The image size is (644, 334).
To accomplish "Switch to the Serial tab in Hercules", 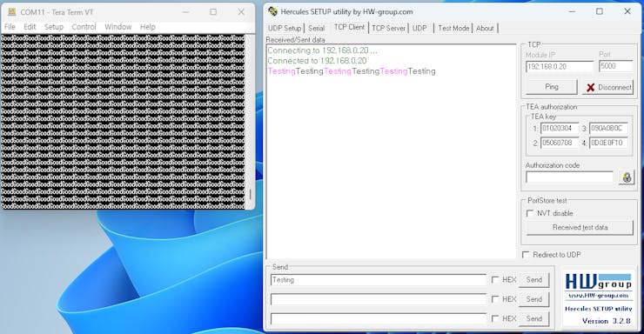I will click(x=316, y=29).
